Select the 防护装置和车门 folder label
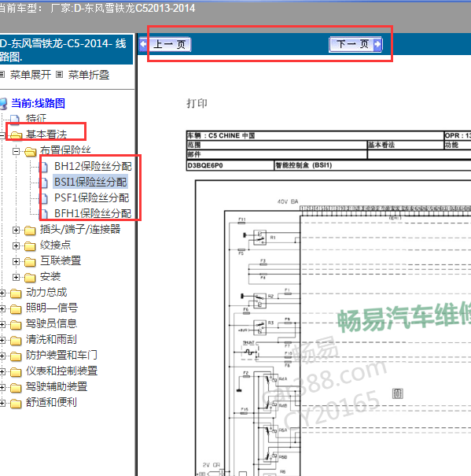 (x=61, y=356)
